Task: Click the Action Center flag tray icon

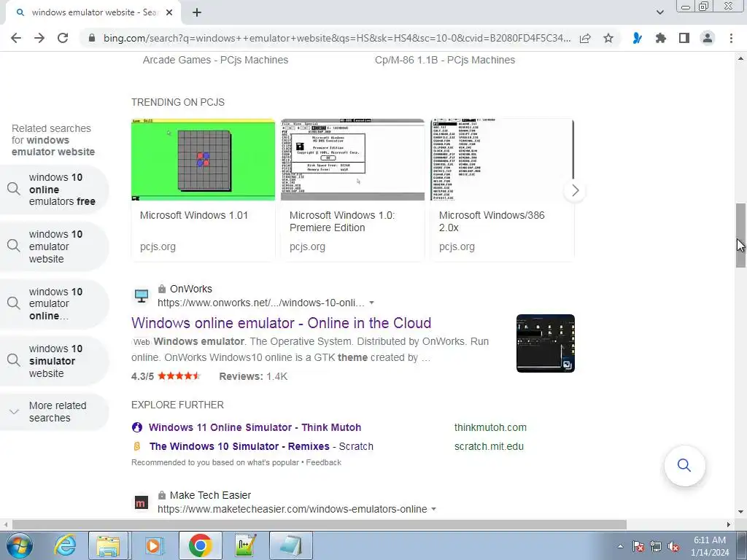Action: click(638, 546)
